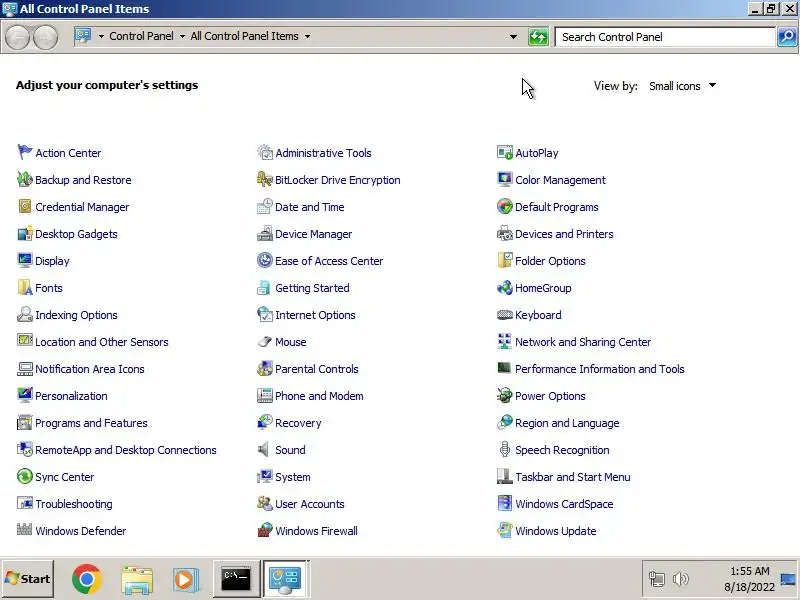Open Windows Media Player from the taskbar
The width and height of the screenshot is (800, 600).
click(185, 580)
